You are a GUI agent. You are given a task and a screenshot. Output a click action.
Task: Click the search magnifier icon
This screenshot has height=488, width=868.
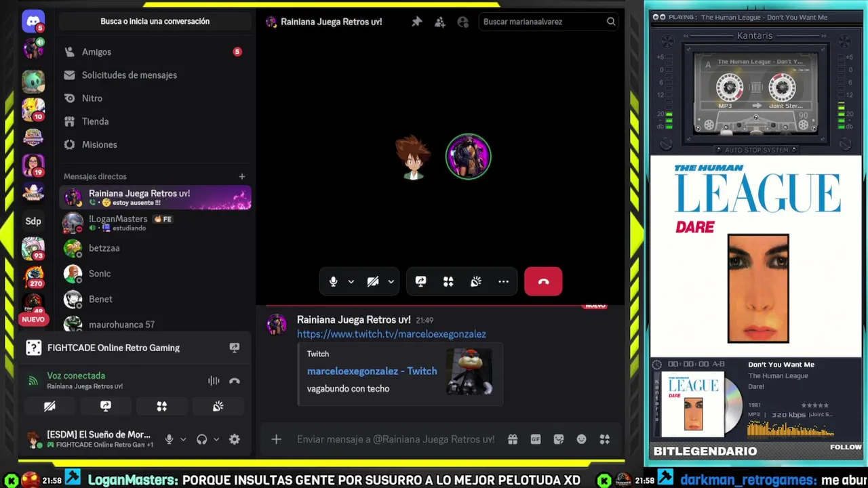(x=611, y=22)
